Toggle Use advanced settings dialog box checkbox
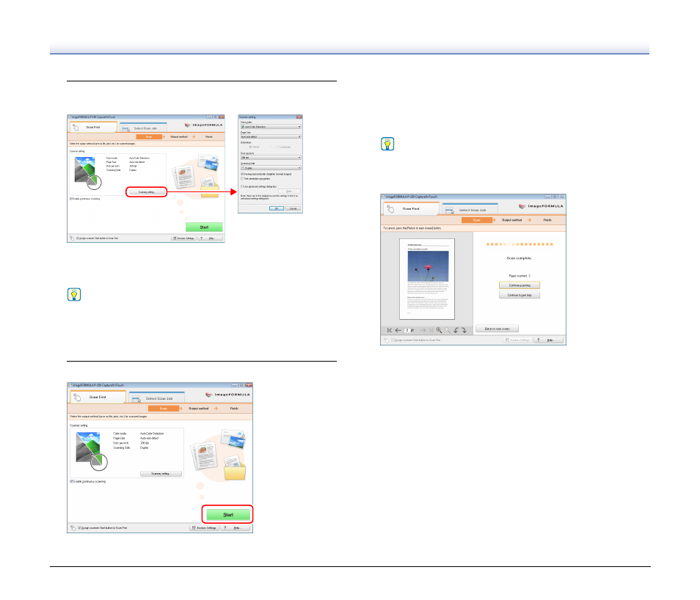 click(242, 186)
